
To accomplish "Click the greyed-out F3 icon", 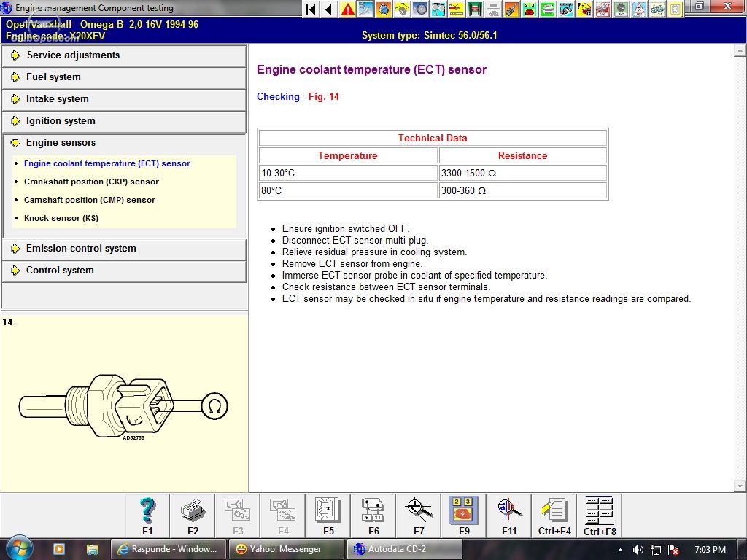I will click(x=239, y=516).
